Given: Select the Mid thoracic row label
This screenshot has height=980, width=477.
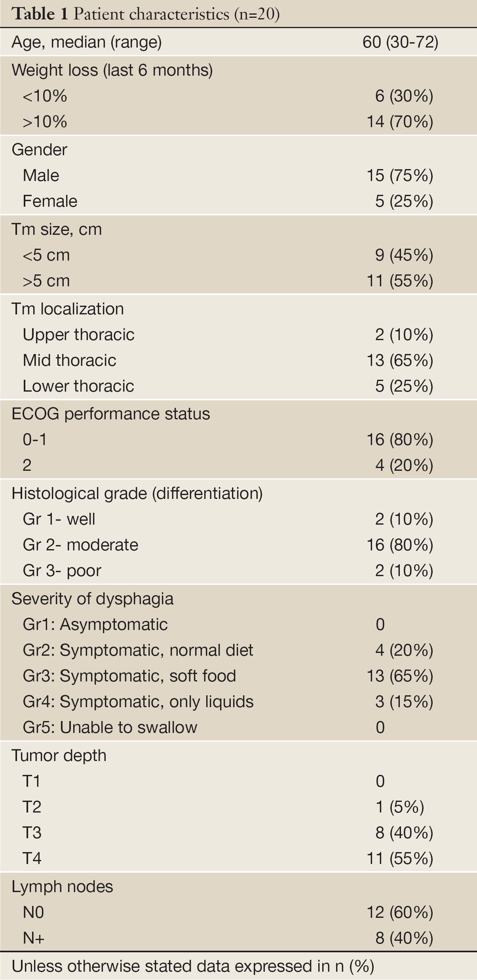Looking at the screenshot, I should pos(70,360).
